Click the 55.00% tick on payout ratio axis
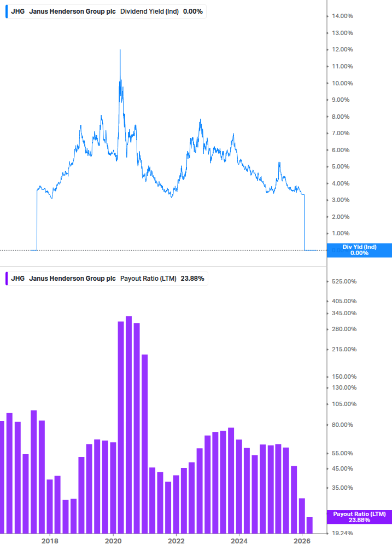The image size is (392, 550). [342, 453]
